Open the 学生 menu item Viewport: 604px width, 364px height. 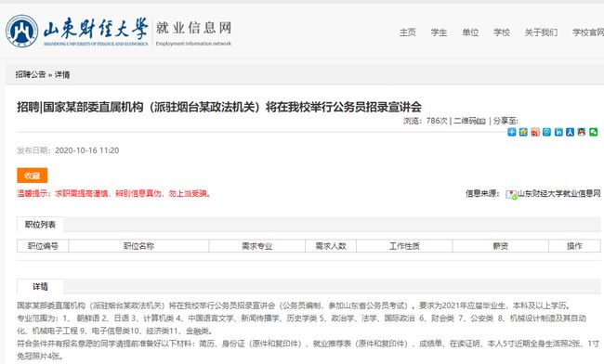point(439,32)
